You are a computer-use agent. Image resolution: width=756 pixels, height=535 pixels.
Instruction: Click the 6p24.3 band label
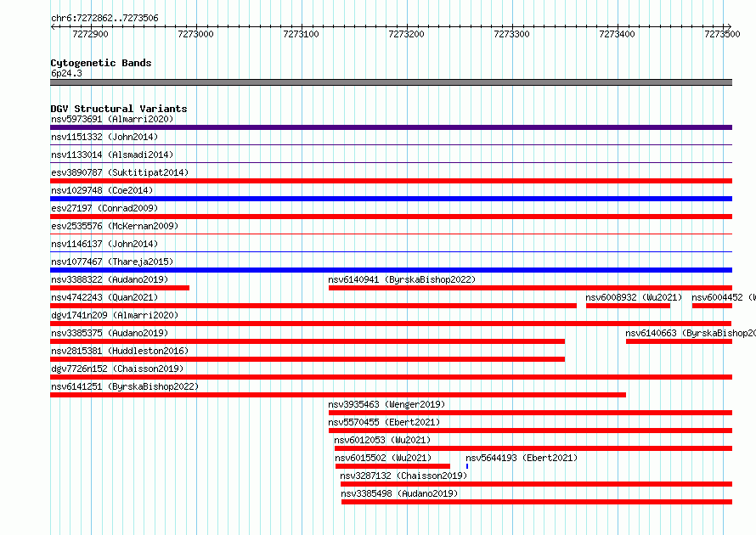point(66,73)
